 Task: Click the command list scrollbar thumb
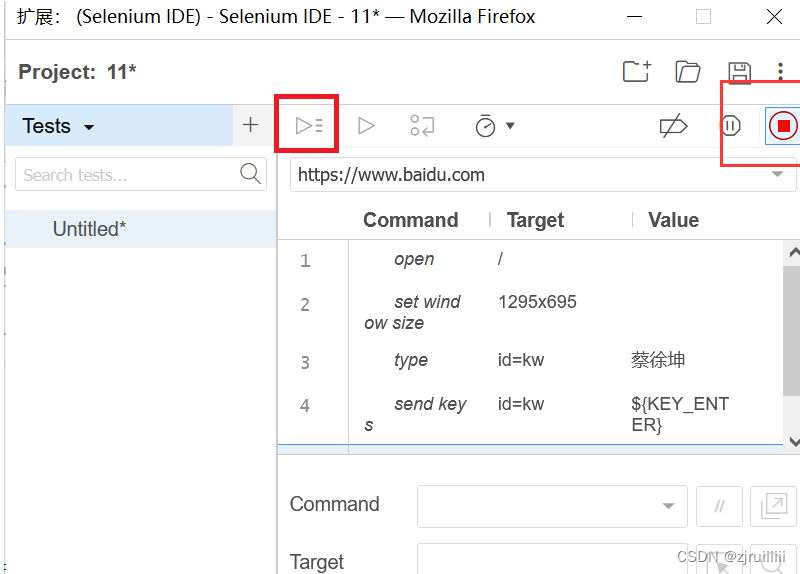[791, 330]
